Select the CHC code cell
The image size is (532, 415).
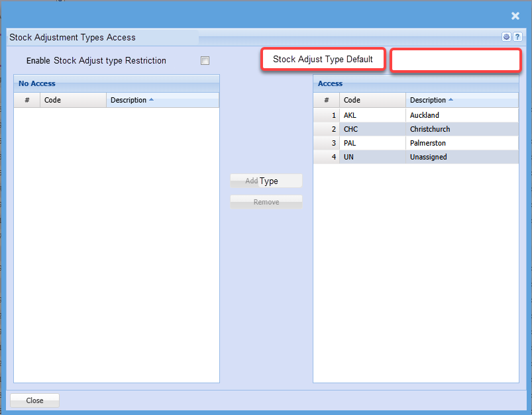[x=372, y=129]
